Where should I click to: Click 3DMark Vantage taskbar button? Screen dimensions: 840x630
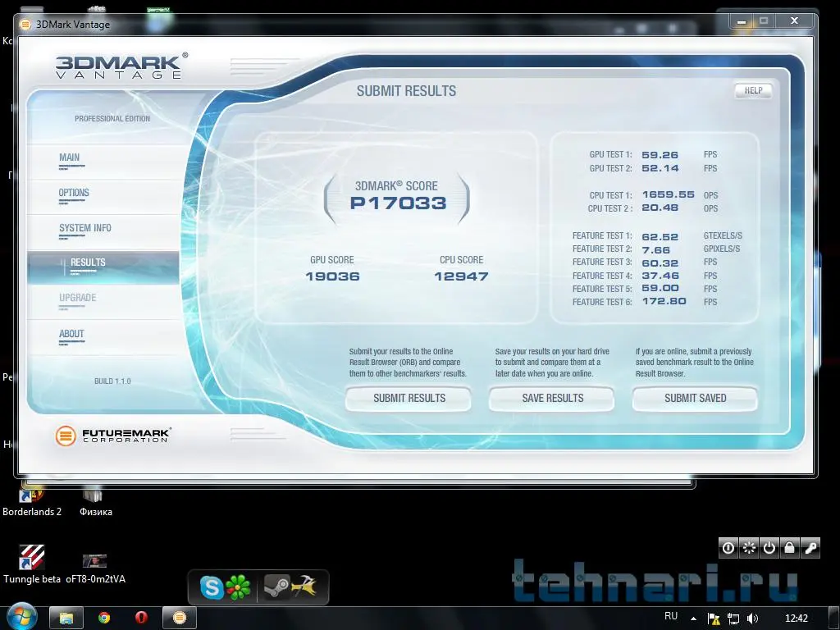[x=180, y=619]
